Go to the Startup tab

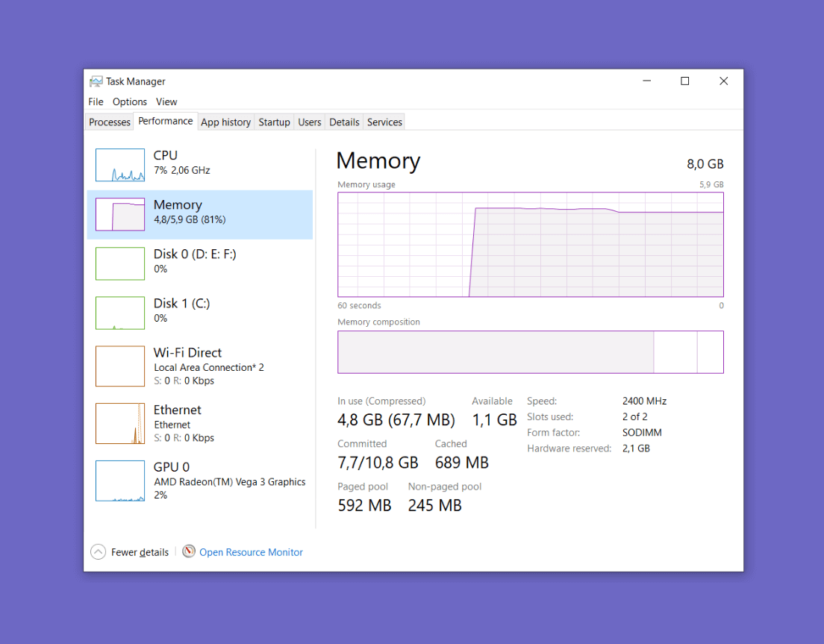(x=275, y=122)
